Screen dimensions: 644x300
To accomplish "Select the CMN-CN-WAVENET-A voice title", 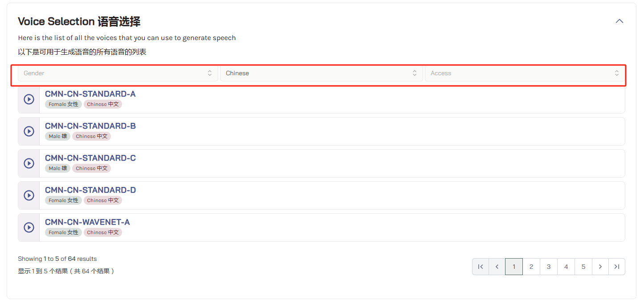I will (x=87, y=222).
